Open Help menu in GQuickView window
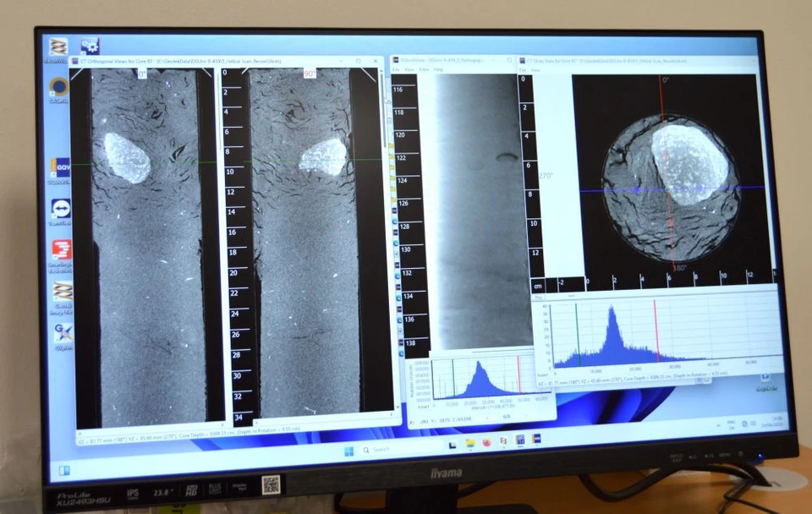 click(x=439, y=69)
